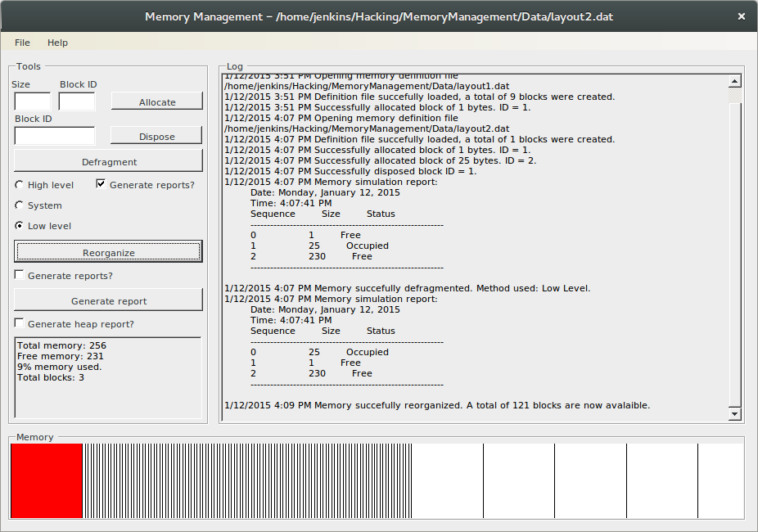Close the Memory Management window
Viewport: 758px width, 532px height.
741,16
